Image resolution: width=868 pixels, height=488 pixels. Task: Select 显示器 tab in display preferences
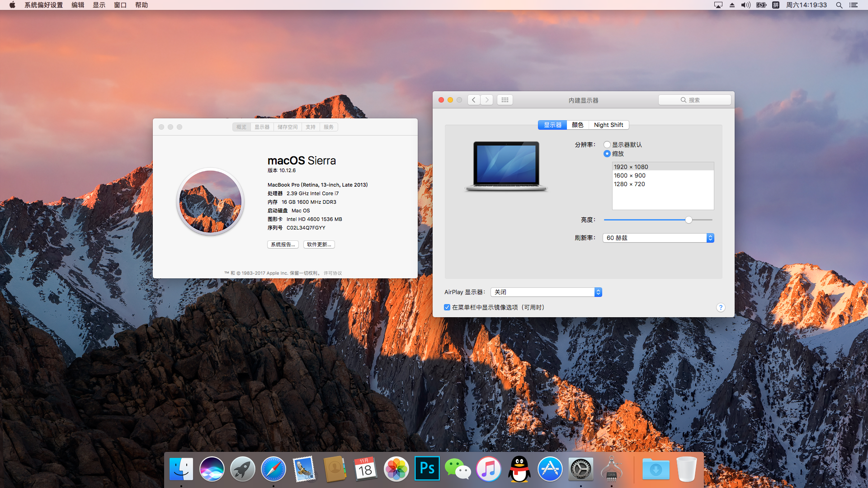[x=552, y=125]
